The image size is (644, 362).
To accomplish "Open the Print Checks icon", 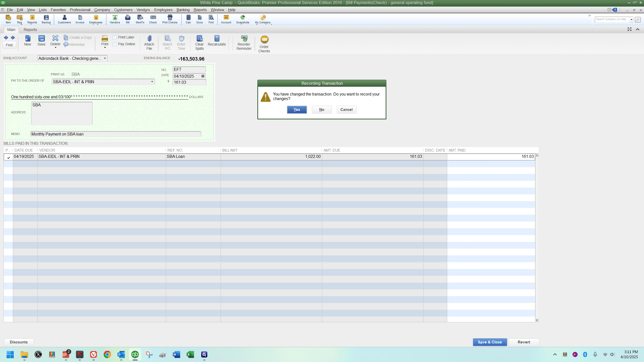I will pos(170,19).
